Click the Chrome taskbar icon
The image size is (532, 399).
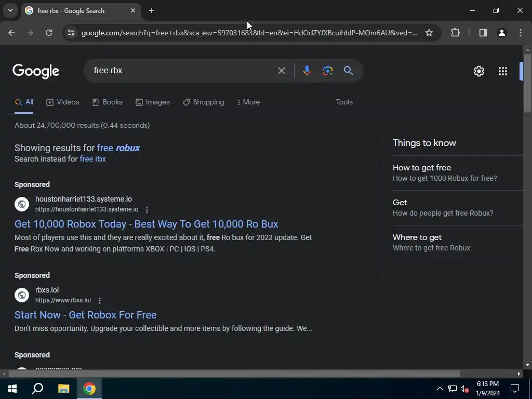(89, 389)
